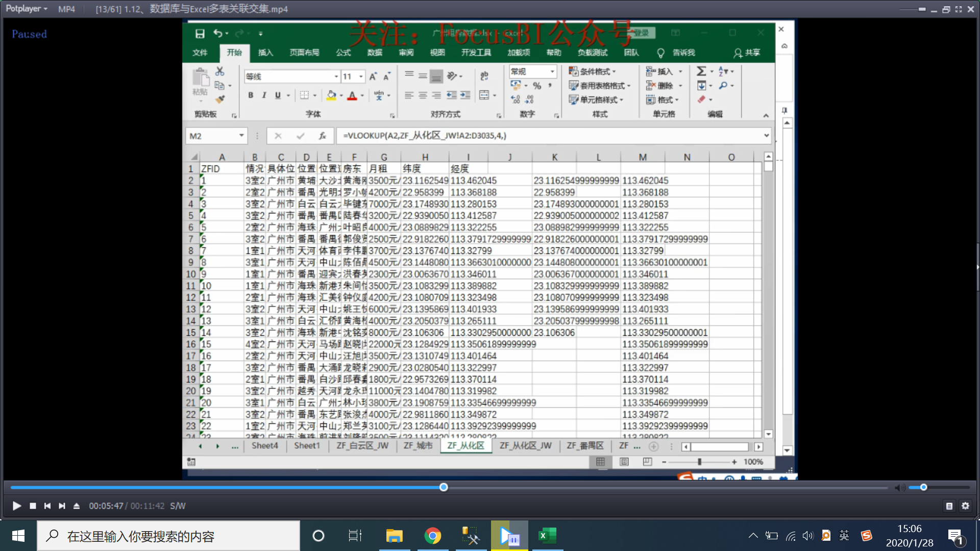
Task: Open the Potplayer main menu dropdown
Action: [x=27, y=9]
